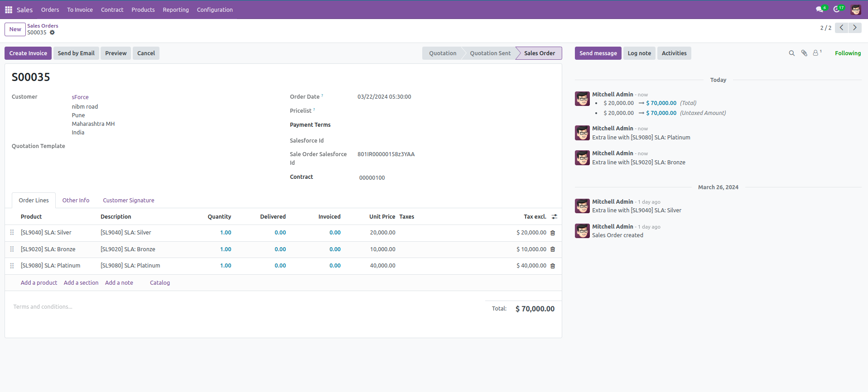Click the Log note button
The width and height of the screenshot is (868, 392).
coord(639,53)
